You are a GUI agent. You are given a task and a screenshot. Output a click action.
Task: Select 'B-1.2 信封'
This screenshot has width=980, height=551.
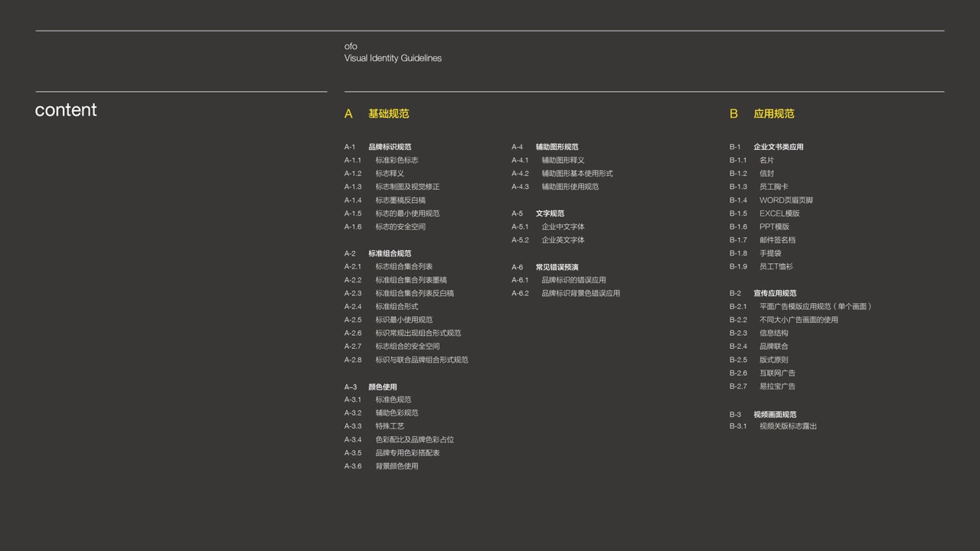coord(752,174)
